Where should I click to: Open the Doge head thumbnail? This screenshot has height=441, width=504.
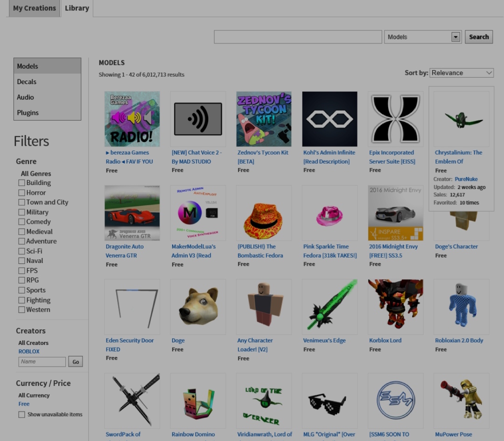[198, 307]
